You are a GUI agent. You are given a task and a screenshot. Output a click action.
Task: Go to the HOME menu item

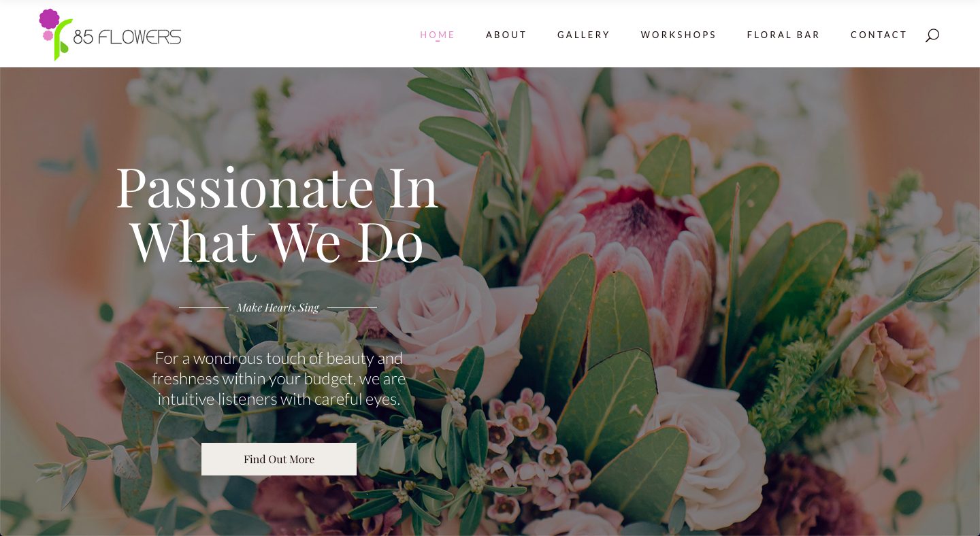[x=438, y=35]
